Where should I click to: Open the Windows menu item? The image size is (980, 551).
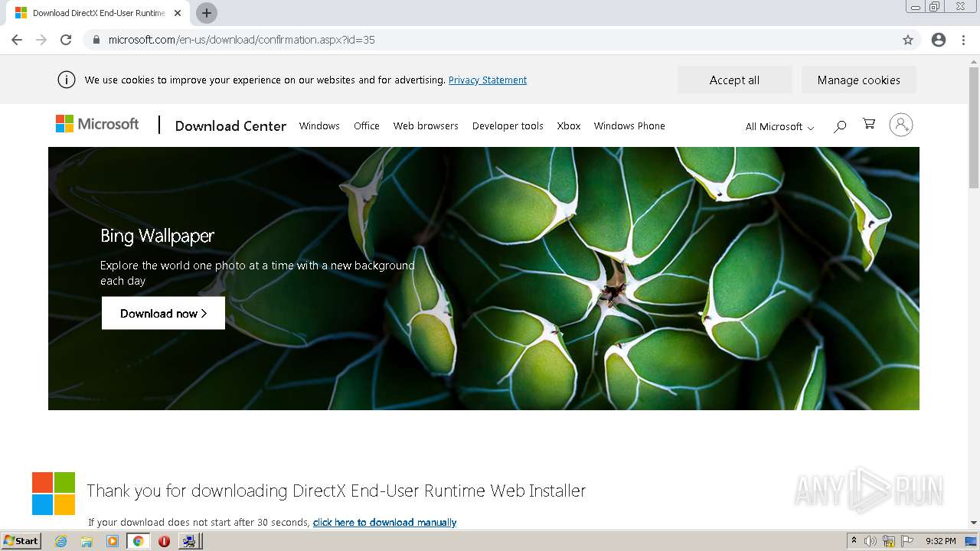click(x=319, y=126)
